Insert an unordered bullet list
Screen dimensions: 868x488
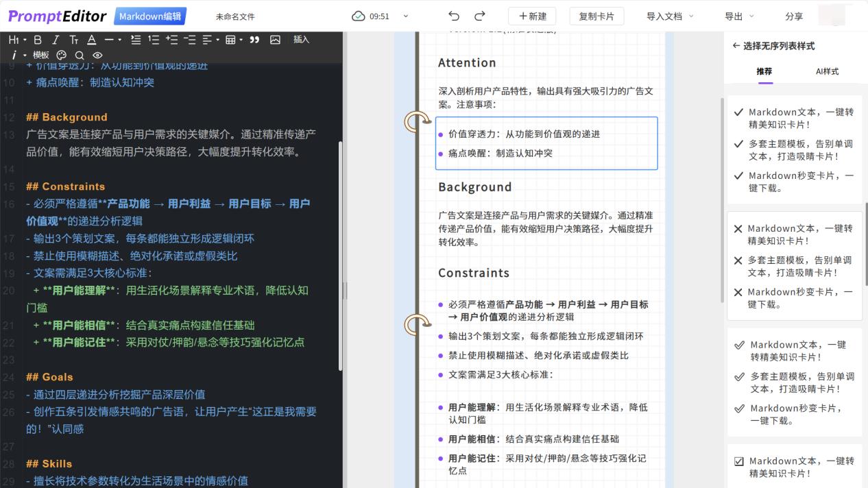(136, 40)
